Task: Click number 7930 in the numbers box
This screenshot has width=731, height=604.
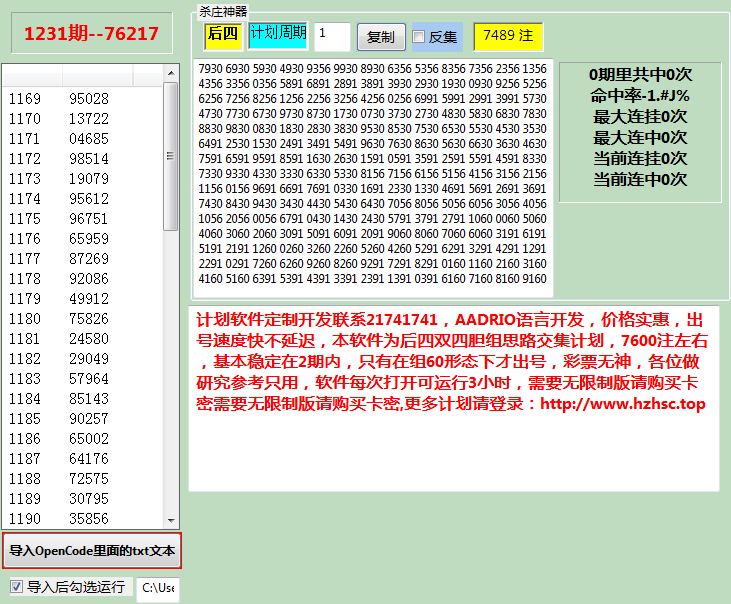Action: pos(210,69)
